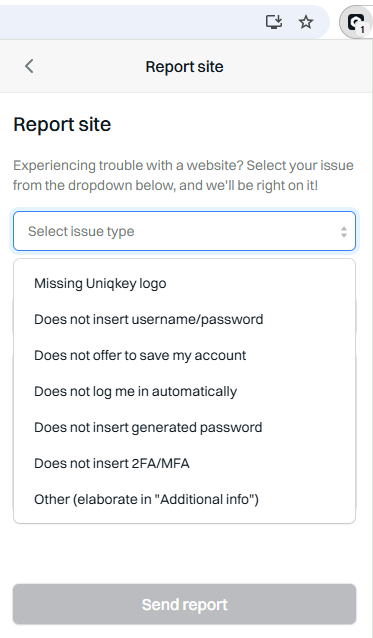Click empty space above Send report button
Viewport: 373px width, 638px height.
[184, 553]
